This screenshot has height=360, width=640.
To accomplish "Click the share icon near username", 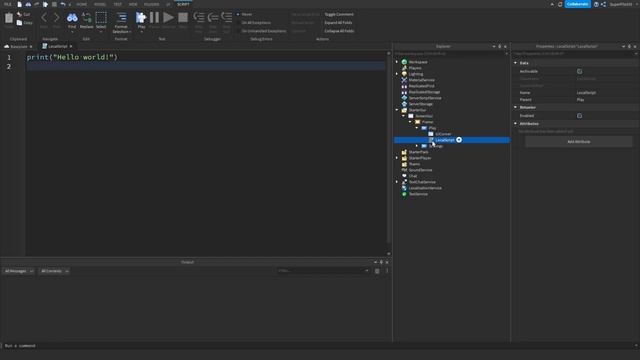I will [603, 4].
